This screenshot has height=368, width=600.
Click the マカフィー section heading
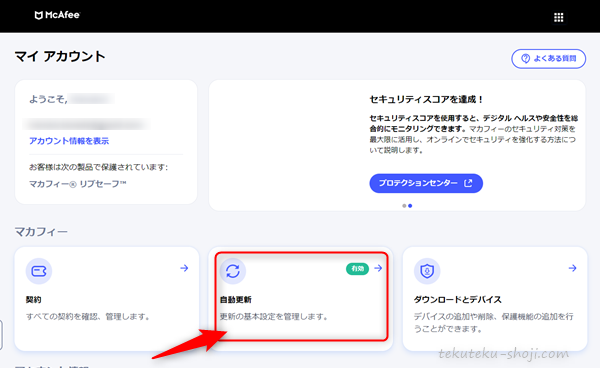(x=41, y=232)
